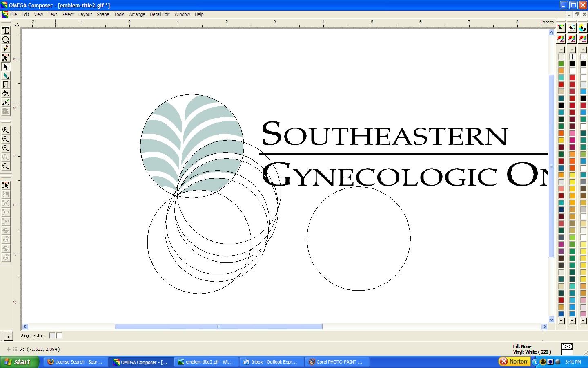Open vinyl palette pointer icon in first column
588x368 pixels.
[561, 28]
